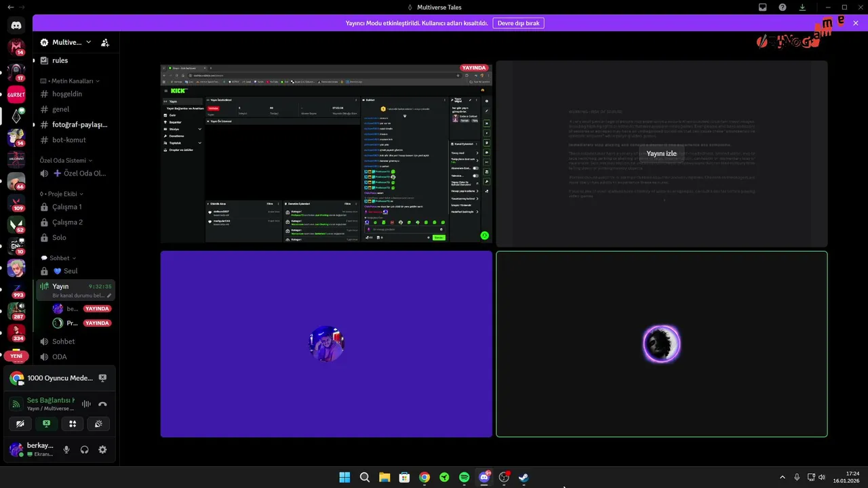
Task: Toggle camera on or off
Action: click(20, 424)
